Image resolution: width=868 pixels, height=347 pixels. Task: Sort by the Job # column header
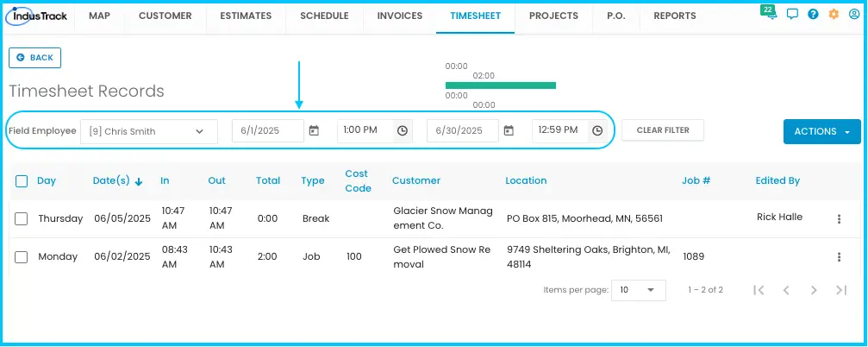pyautogui.click(x=696, y=180)
